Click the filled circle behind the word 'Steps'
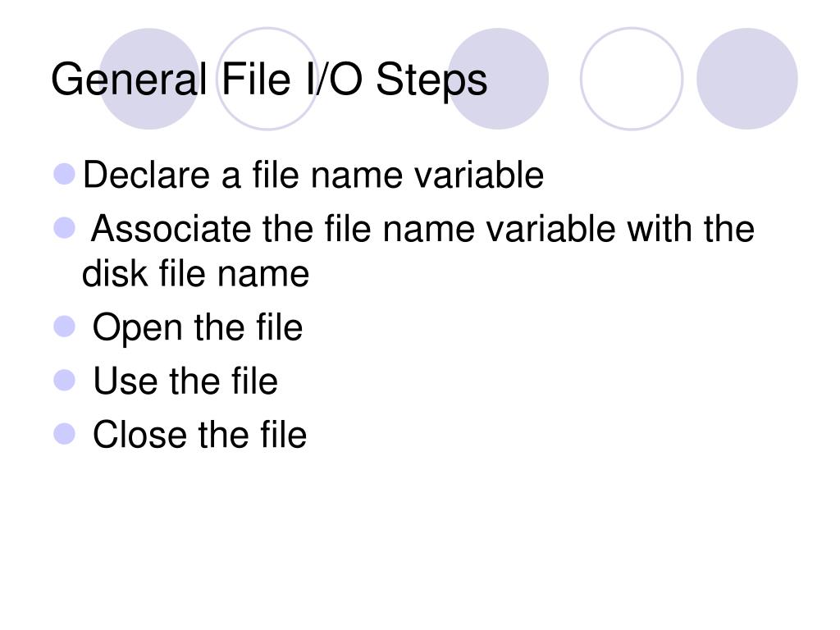Screen dimensions: 840x630 point(498,79)
